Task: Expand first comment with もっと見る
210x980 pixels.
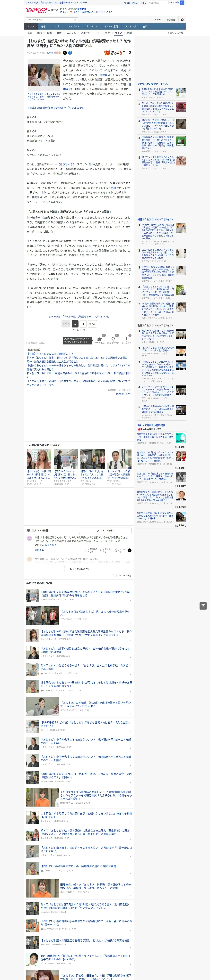Action: (x=50, y=545)
